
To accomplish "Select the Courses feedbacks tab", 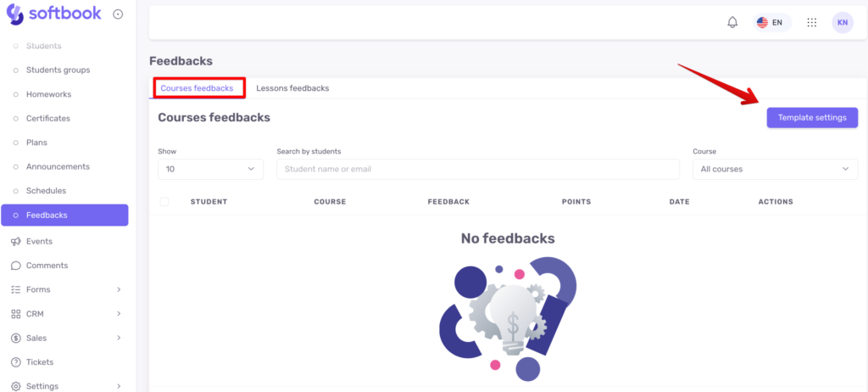I will coord(197,88).
